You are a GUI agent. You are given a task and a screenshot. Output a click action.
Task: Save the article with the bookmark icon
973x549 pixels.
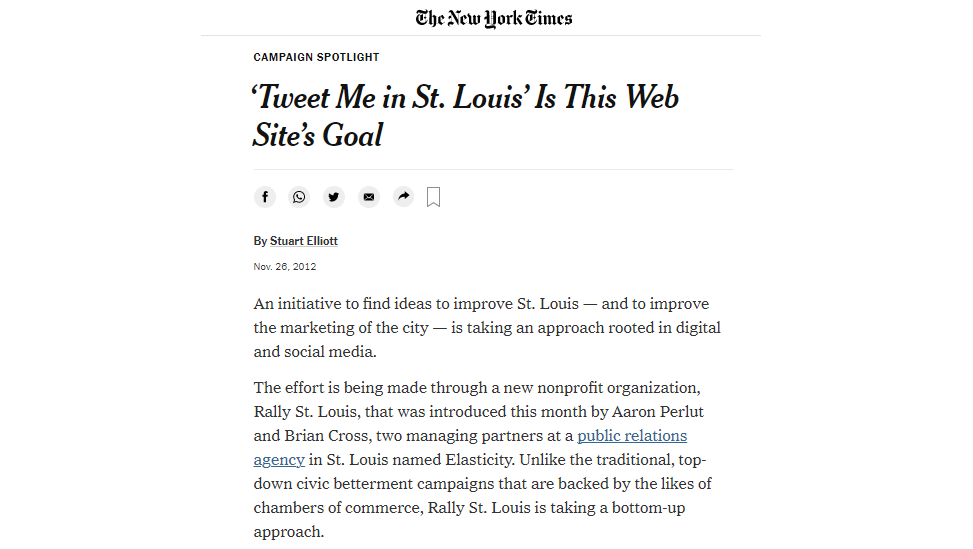[x=434, y=197]
